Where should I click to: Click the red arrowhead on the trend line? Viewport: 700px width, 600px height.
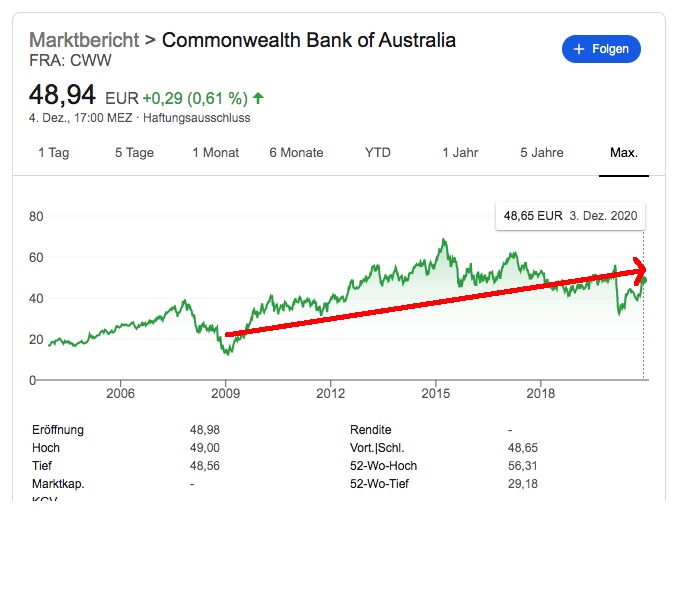[640, 270]
